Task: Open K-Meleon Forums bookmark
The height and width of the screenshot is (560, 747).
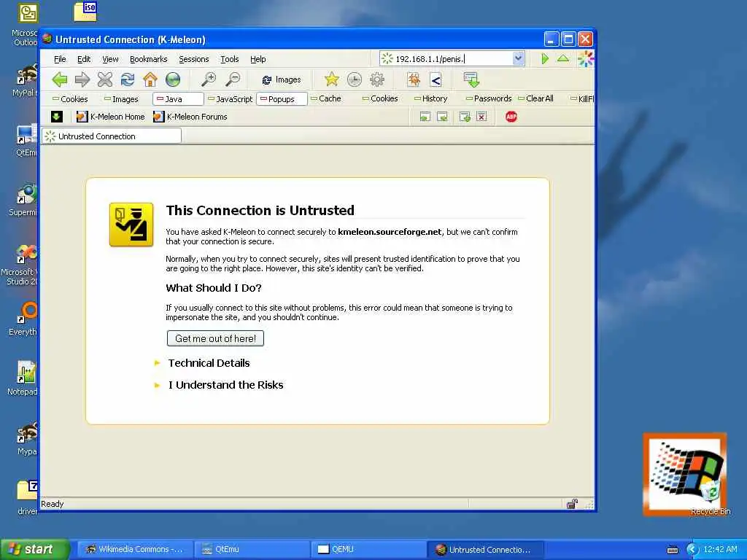Action: point(190,117)
